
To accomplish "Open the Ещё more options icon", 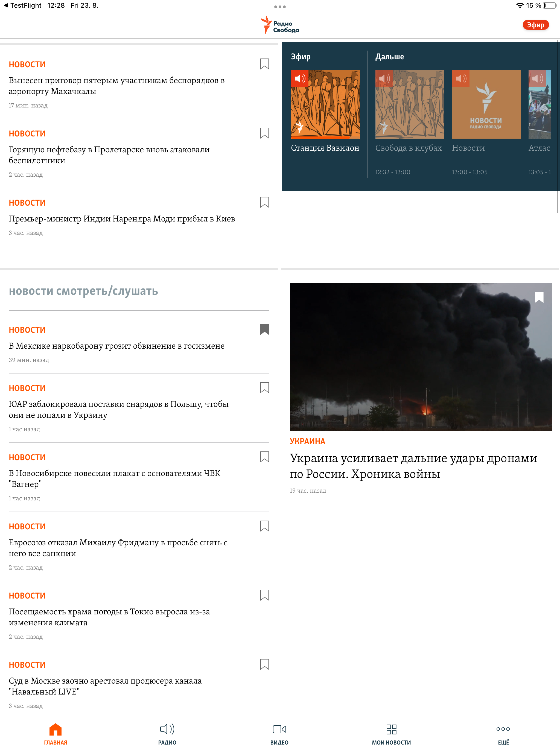I will point(503,729).
